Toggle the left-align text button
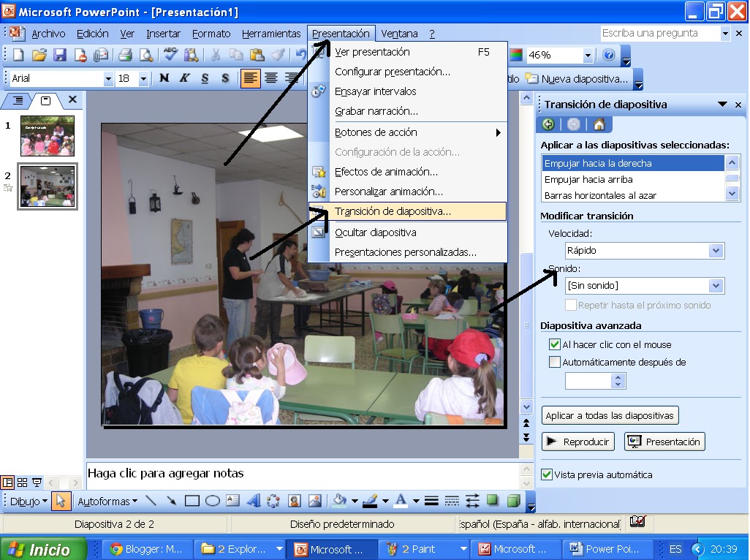Image resolution: width=750 pixels, height=560 pixels. pyautogui.click(x=250, y=78)
